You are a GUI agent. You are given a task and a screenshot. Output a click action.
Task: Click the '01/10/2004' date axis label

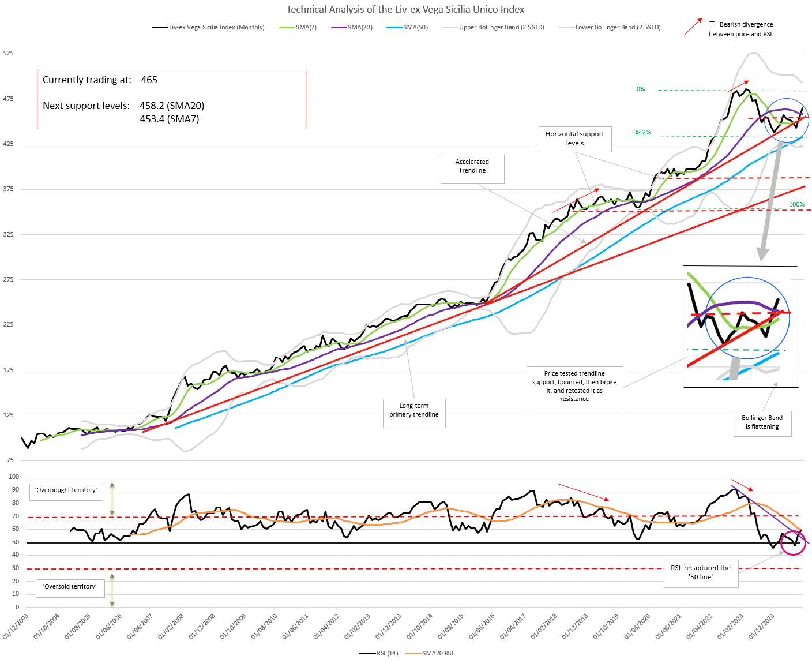tap(47, 626)
